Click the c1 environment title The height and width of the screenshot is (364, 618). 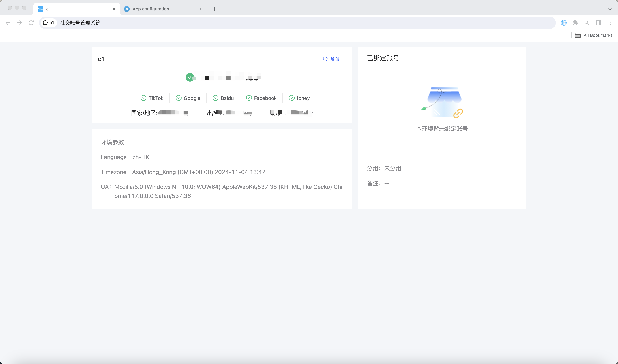101,59
